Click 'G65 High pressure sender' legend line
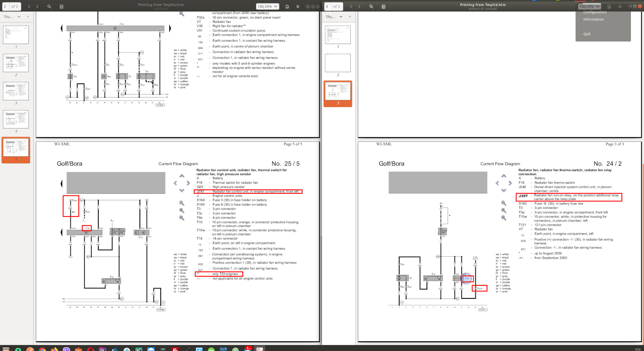Viewport: 644px width, 351px height. click(x=221, y=187)
